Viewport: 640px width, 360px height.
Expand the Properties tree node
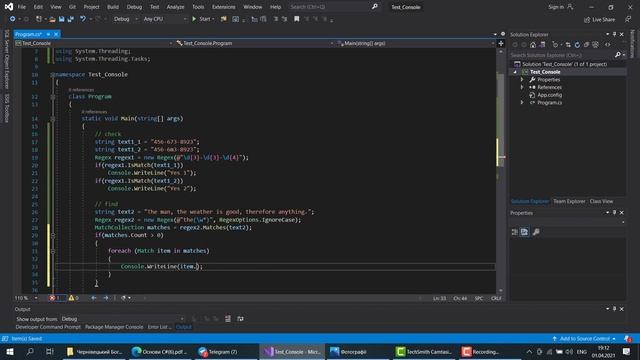coord(522,80)
